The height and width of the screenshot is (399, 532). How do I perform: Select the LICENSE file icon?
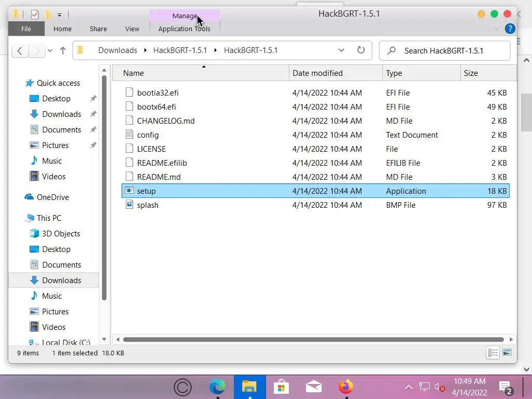(x=129, y=149)
